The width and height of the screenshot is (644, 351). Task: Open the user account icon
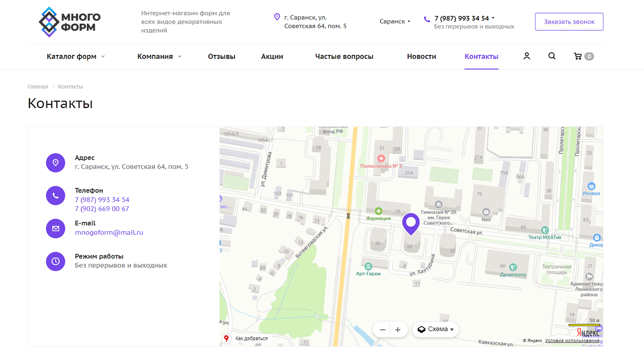[526, 56]
